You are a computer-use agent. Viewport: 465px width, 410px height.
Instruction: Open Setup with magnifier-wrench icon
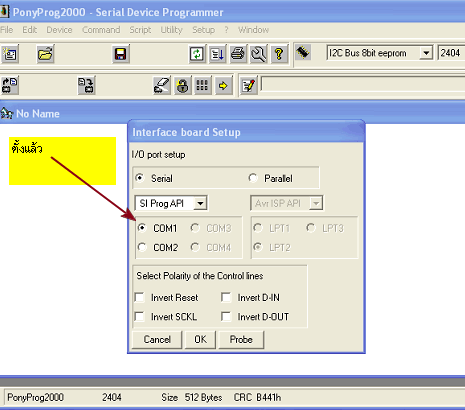coord(258,54)
